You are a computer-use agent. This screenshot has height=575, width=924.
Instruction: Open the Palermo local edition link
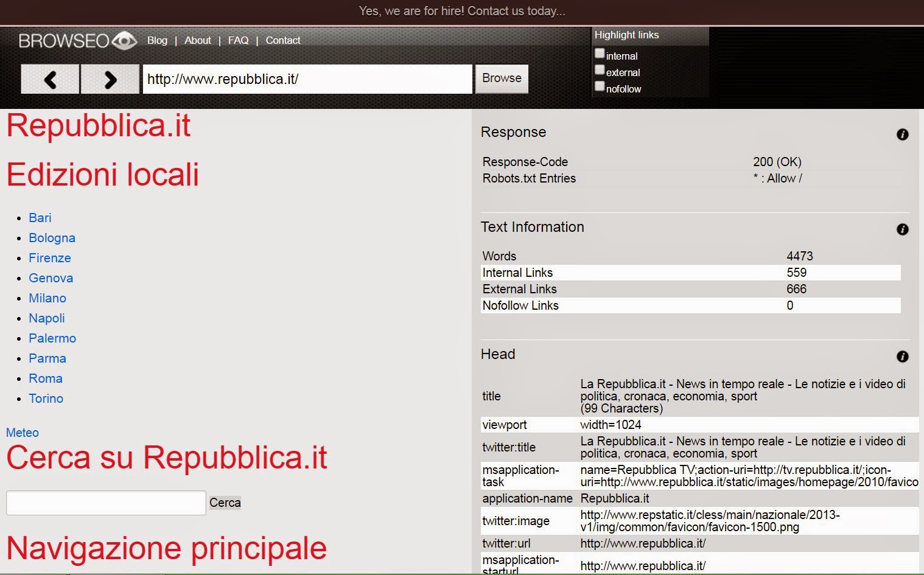(52, 338)
